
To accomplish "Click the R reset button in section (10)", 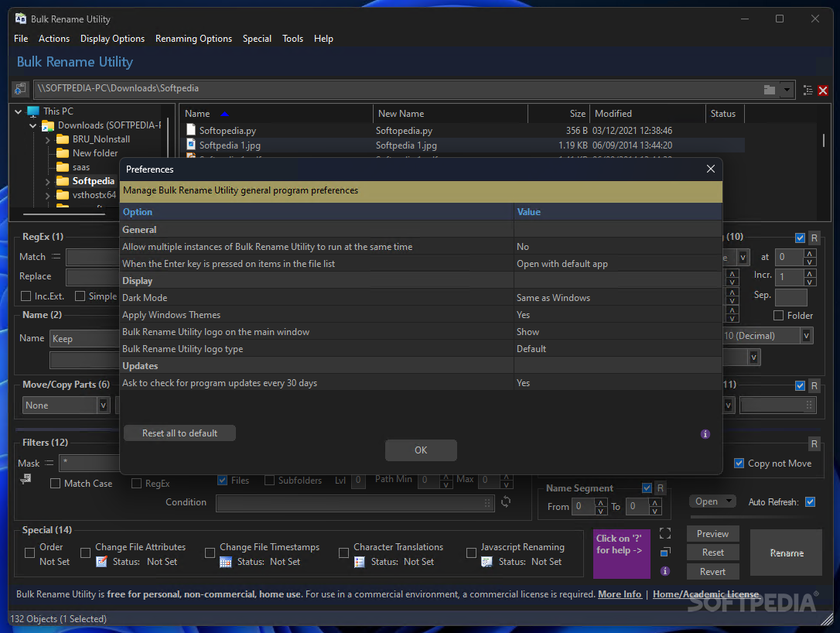I will (814, 238).
